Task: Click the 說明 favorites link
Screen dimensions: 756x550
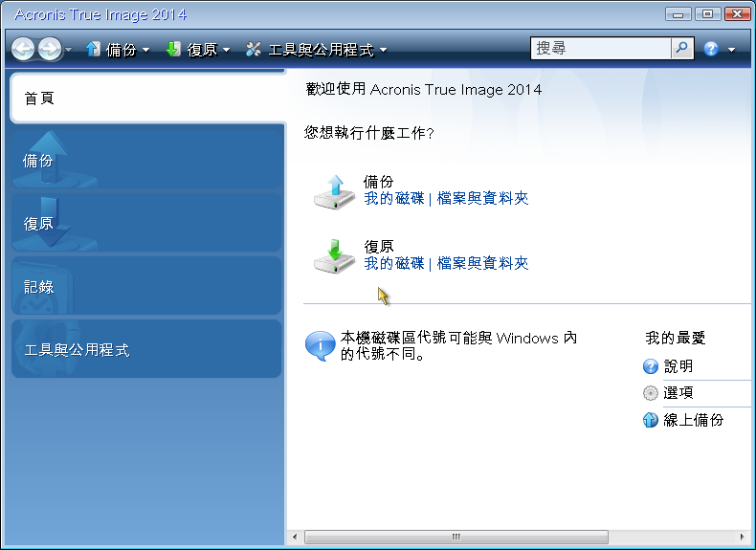Action: click(x=678, y=366)
